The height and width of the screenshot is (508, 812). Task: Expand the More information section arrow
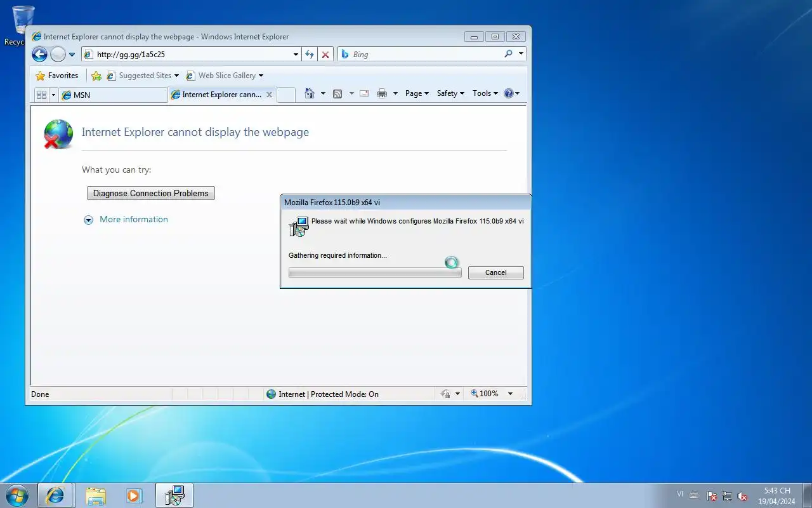[89, 220]
